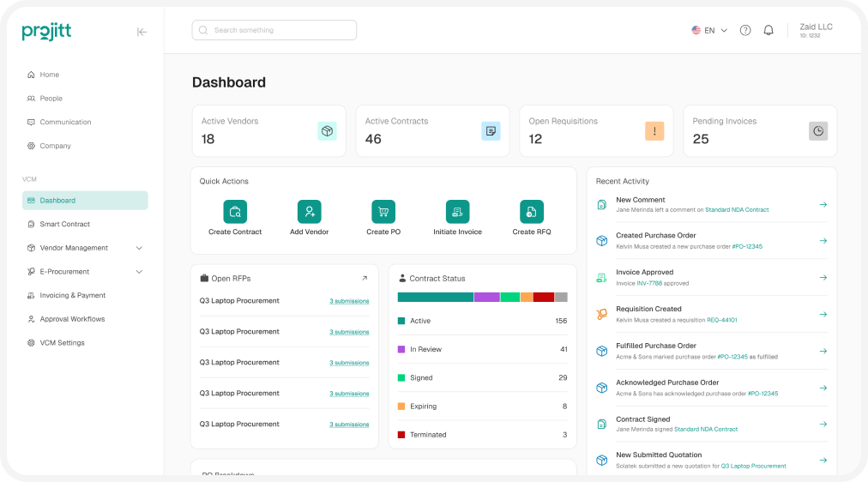Screen dimensions: 868x482
Task: Click the Create Contract quick action icon
Action: pos(235,212)
